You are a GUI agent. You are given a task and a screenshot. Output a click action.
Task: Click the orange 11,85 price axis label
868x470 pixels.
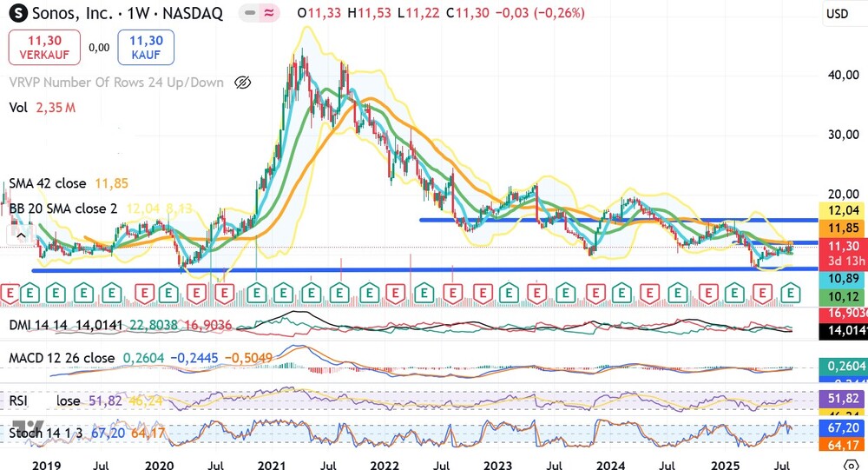[x=843, y=228]
